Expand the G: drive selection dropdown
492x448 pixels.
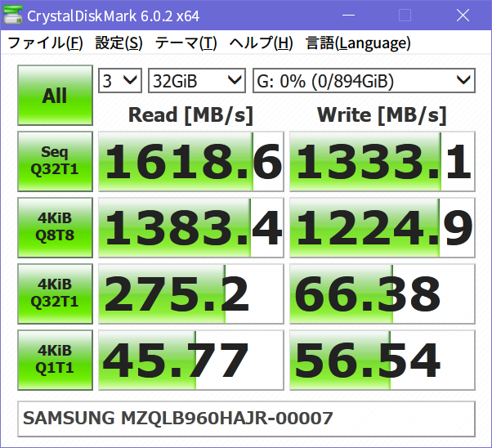click(364, 80)
